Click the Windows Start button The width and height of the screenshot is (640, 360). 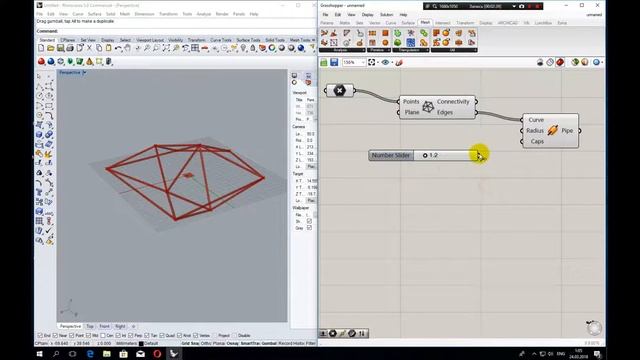40,353
